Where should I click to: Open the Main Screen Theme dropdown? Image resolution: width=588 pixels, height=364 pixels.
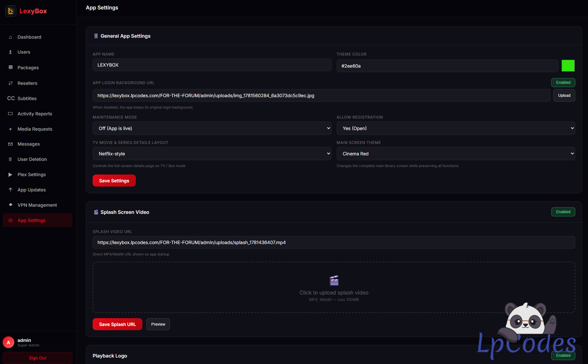[x=456, y=154]
